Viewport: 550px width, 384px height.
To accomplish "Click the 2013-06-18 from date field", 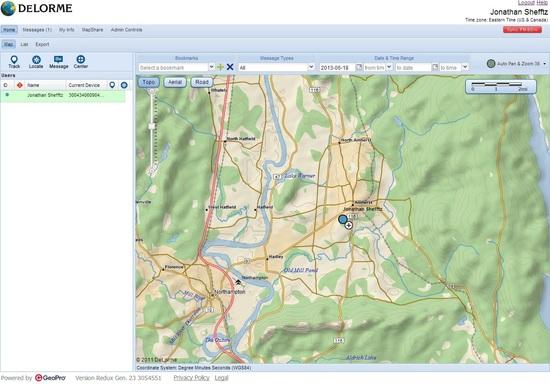I will point(337,67).
